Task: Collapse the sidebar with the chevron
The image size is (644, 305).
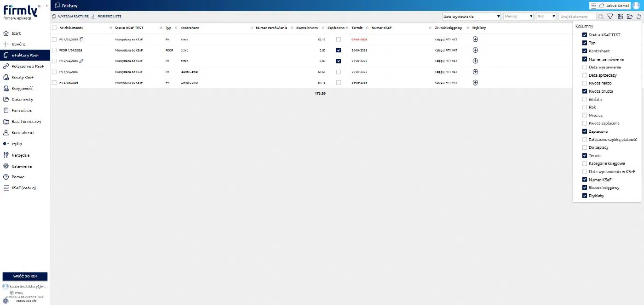Action: point(46,6)
